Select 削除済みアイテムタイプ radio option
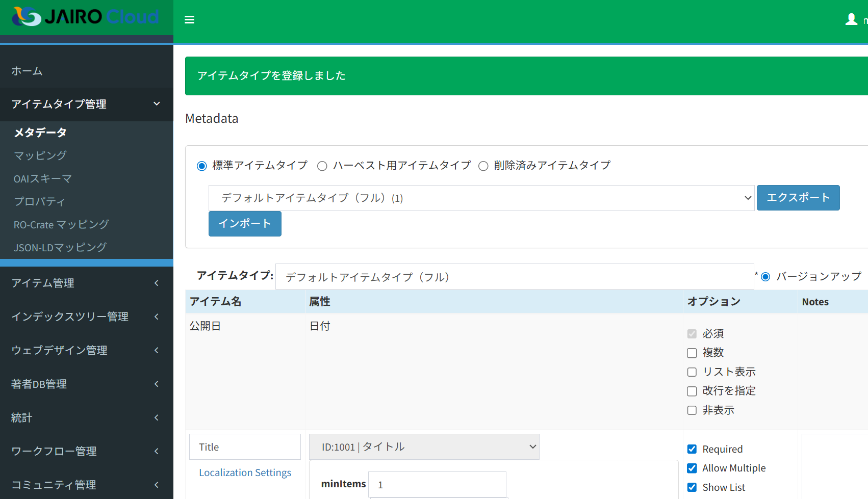 (x=483, y=166)
